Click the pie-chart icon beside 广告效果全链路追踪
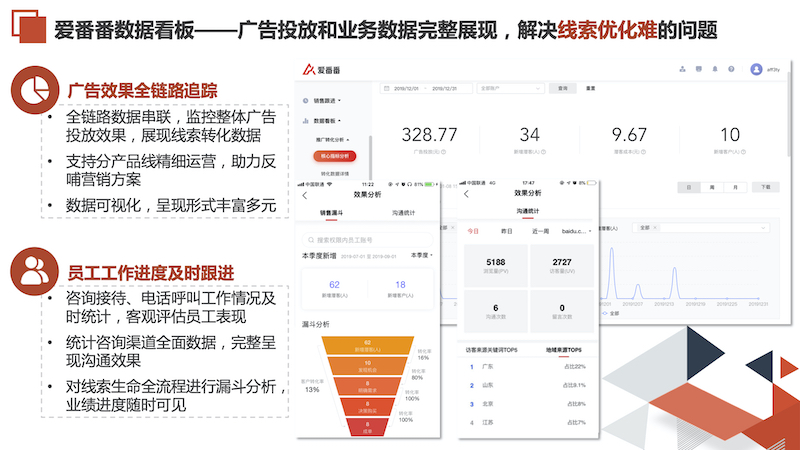 pyautogui.click(x=35, y=90)
